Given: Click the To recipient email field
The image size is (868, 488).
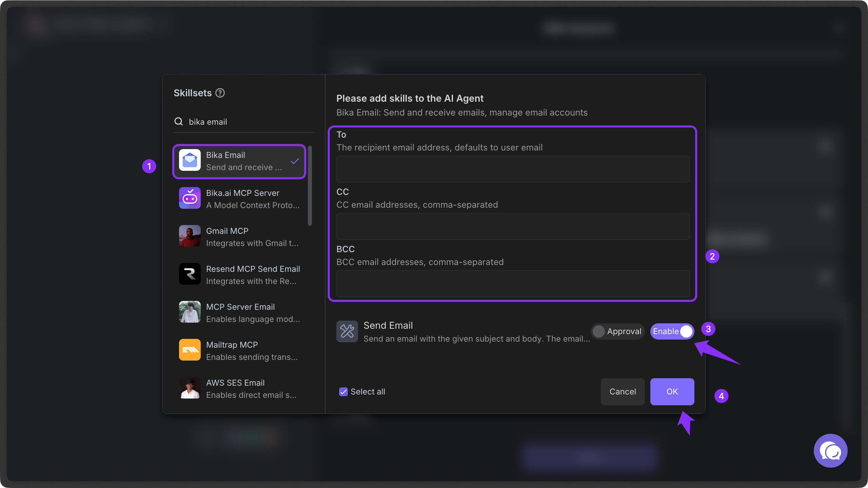Looking at the screenshot, I should (513, 169).
